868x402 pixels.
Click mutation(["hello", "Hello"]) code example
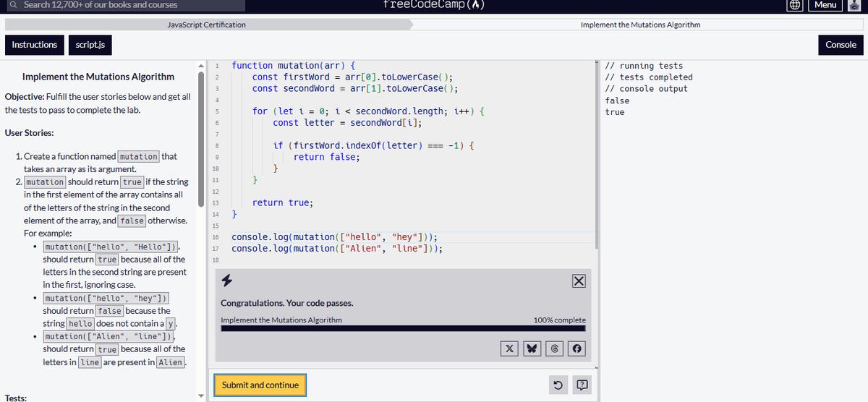coord(111,247)
